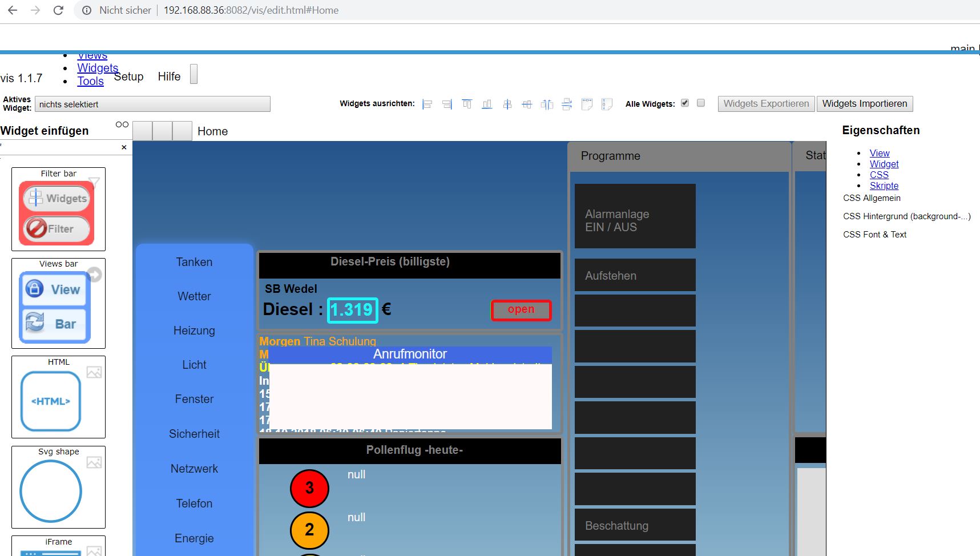Select the Views bar widget thumbnail
The height and width of the screenshot is (556, 980).
coord(58,303)
